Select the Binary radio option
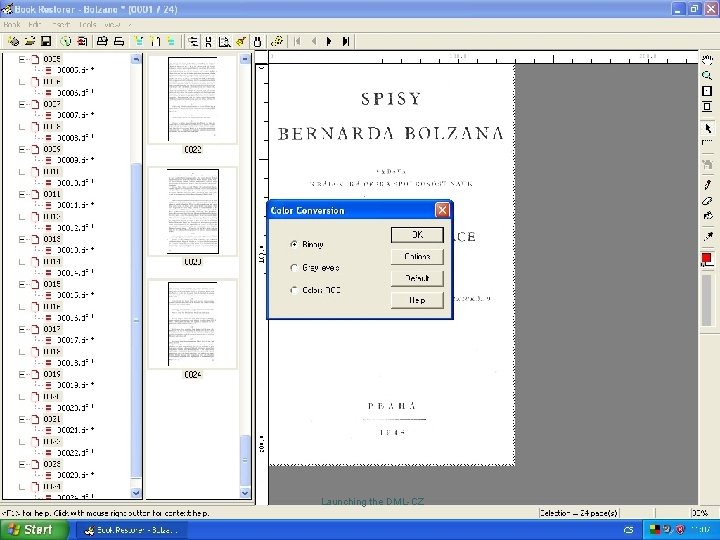This screenshot has width=720, height=540. pyautogui.click(x=294, y=244)
